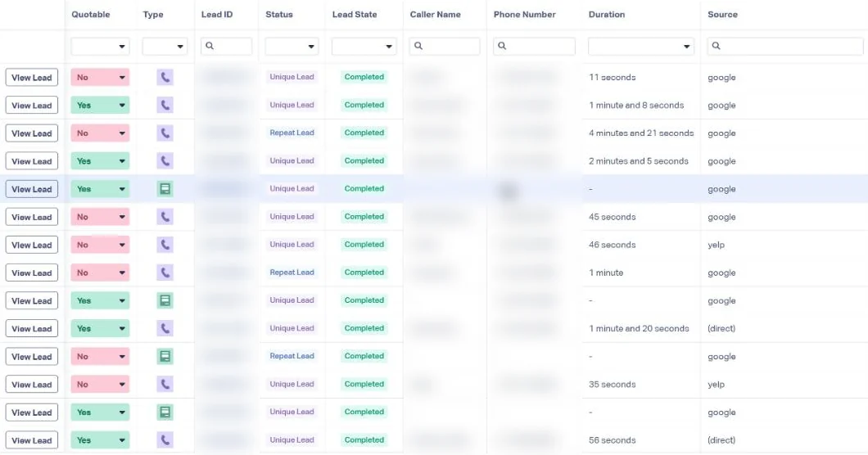This screenshot has width=868, height=455.
Task: Click the phone icon for the 56 seconds call
Action: click(165, 440)
